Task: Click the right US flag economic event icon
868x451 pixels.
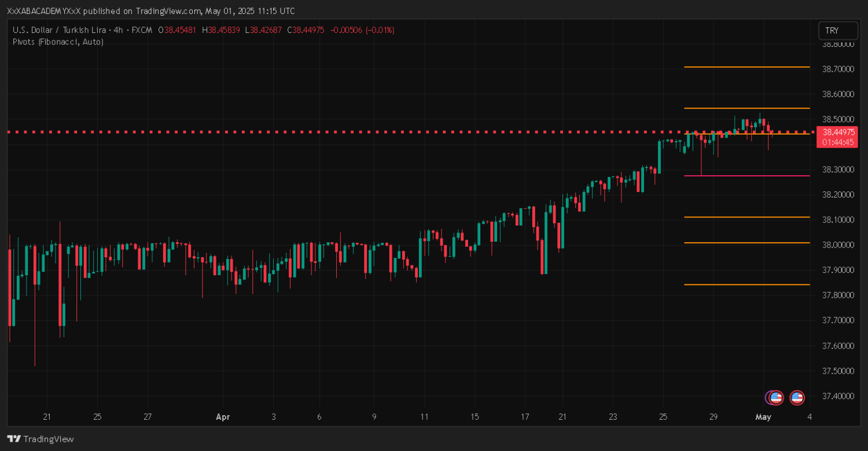Action: (x=797, y=397)
